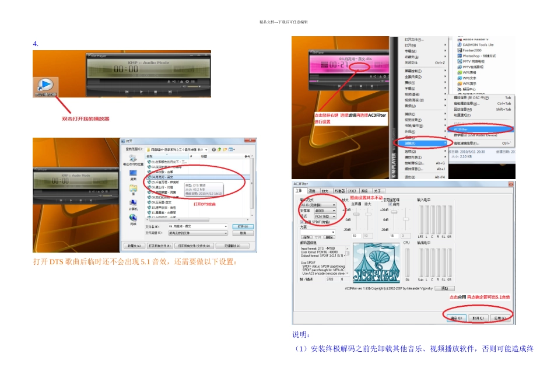Image resolution: width=554 pixels, height=392 pixels.
Task: Click the Open (打开) button in dialog
Action: 243,226
